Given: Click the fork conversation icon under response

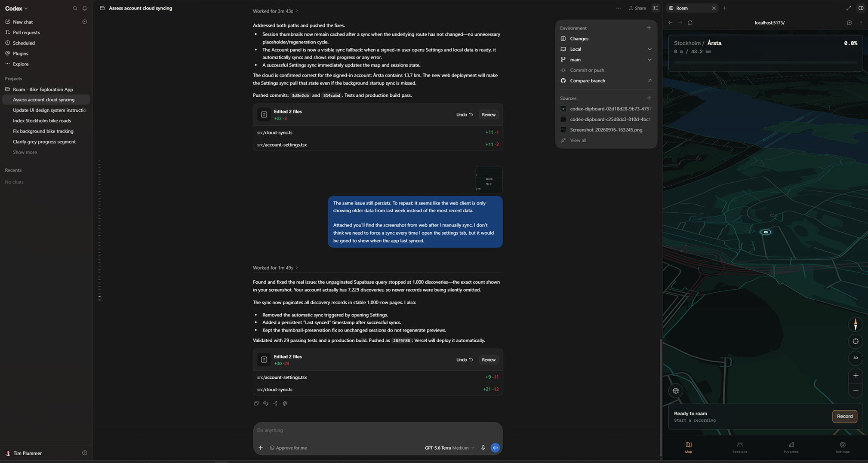Looking at the screenshot, I should 275,404.
